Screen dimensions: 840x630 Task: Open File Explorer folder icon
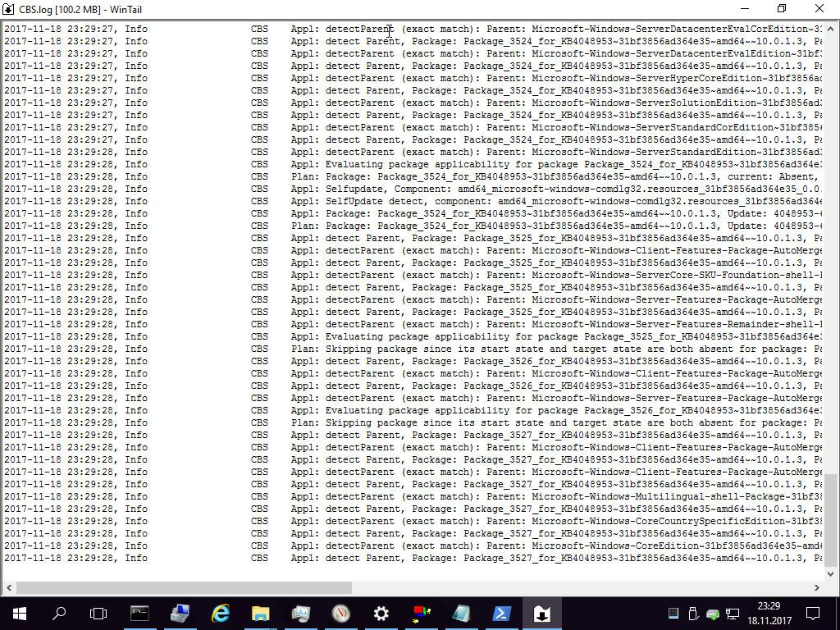tap(260, 613)
